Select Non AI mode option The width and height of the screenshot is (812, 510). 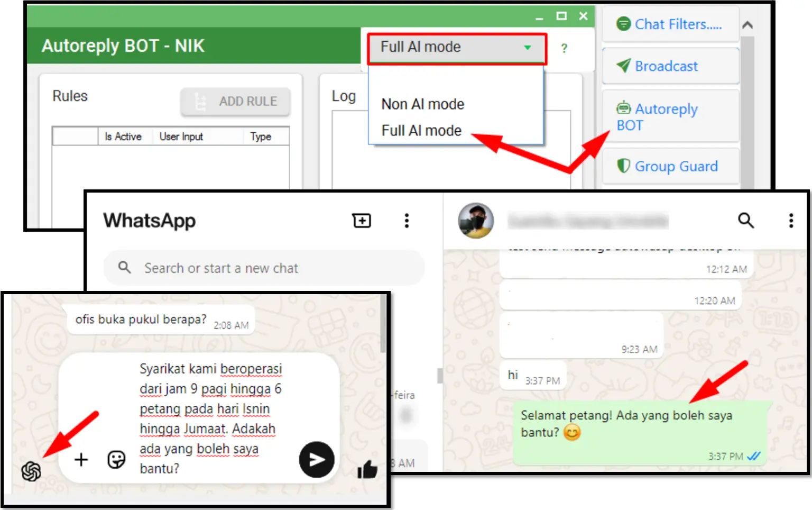click(422, 104)
